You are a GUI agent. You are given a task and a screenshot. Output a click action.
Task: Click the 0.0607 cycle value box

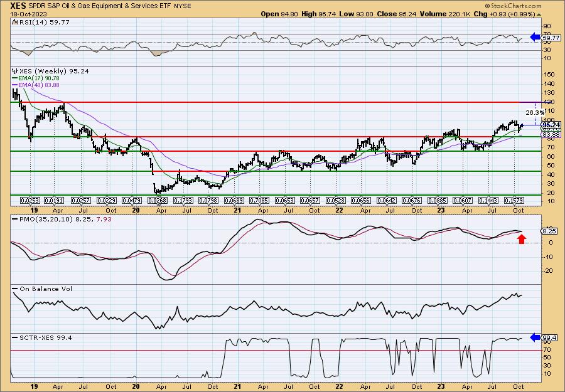click(x=463, y=200)
